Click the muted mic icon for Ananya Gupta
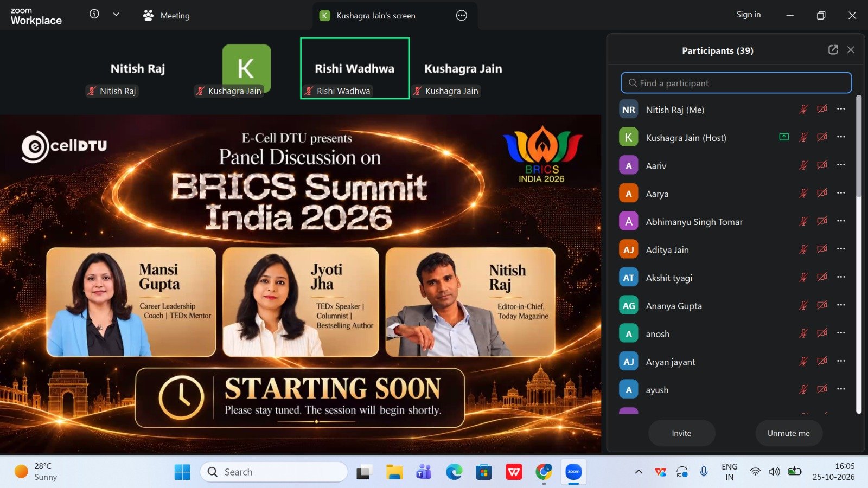The image size is (868, 488). [x=803, y=305]
